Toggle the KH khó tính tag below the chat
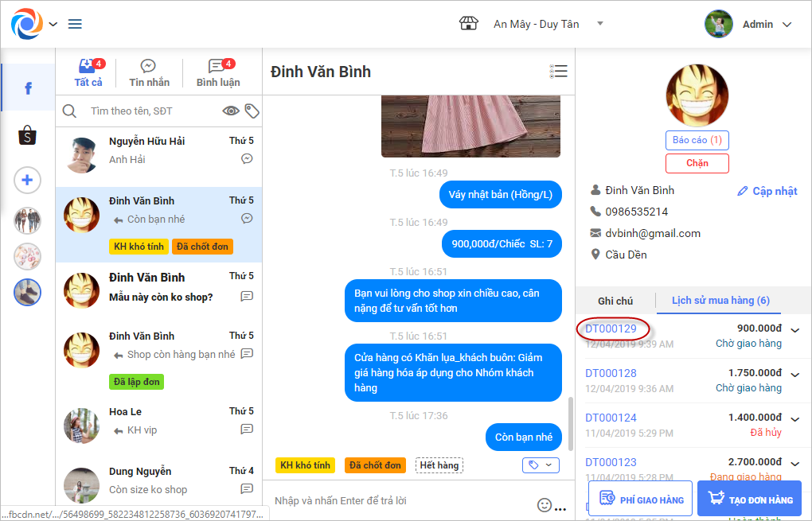 pyautogui.click(x=305, y=465)
